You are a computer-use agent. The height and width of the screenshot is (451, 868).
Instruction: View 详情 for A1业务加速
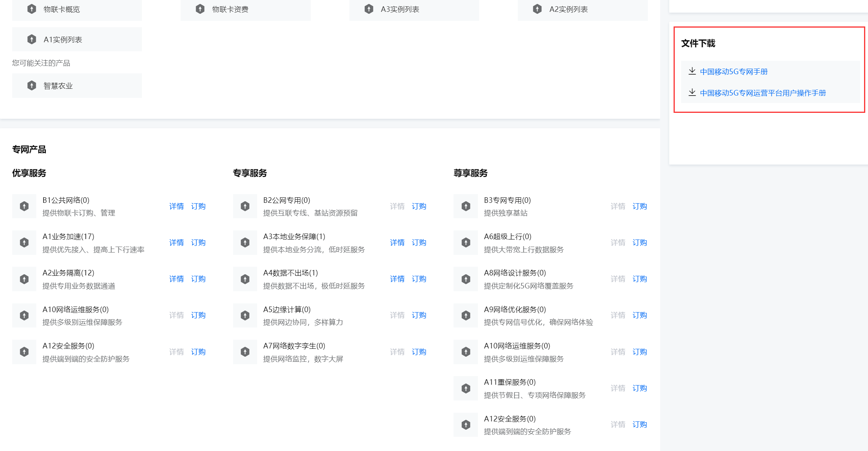176,242
